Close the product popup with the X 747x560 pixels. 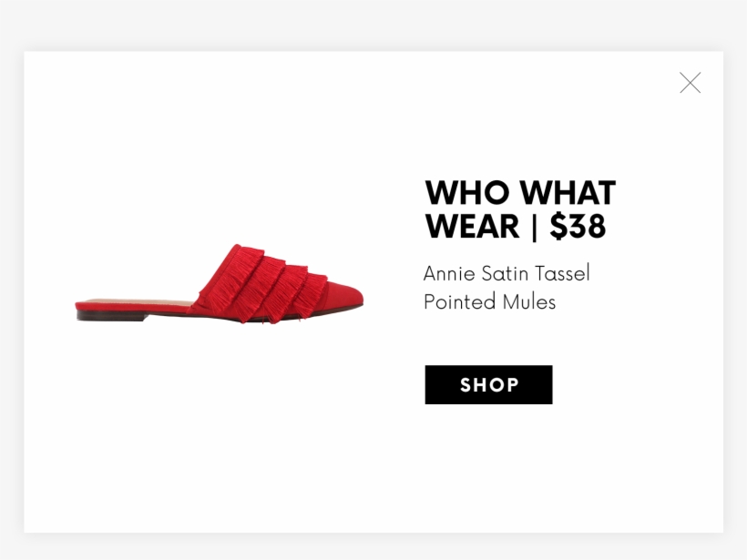690,83
